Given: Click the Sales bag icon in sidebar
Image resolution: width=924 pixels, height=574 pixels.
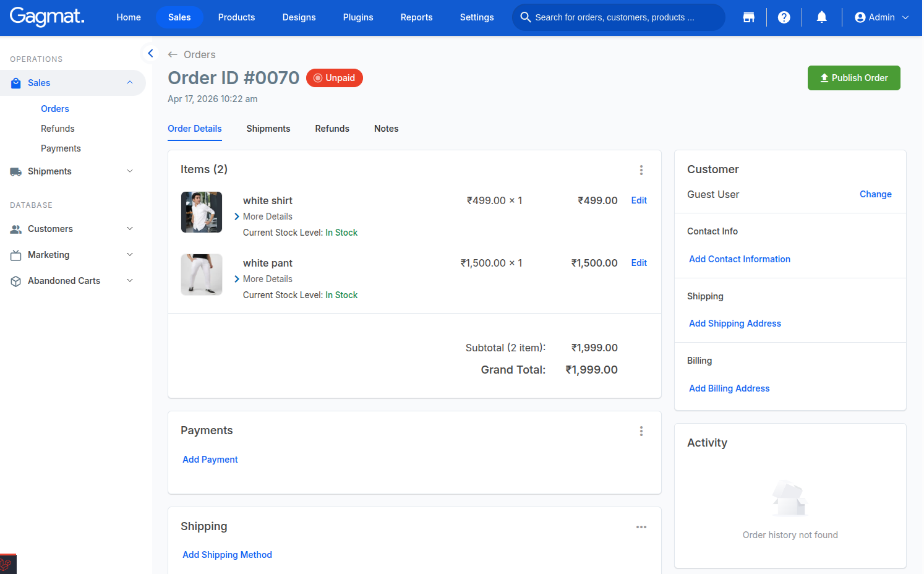Looking at the screenshot, I should [x=16, y=83].
